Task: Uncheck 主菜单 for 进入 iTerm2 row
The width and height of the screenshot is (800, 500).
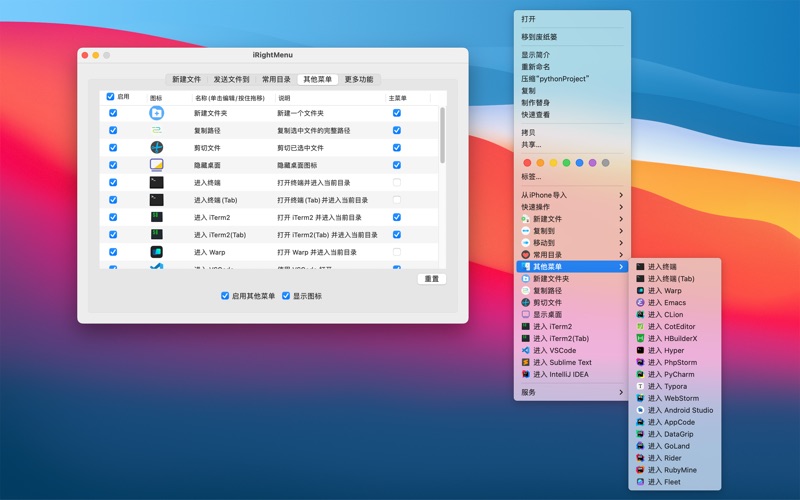Action: [397, 217]
